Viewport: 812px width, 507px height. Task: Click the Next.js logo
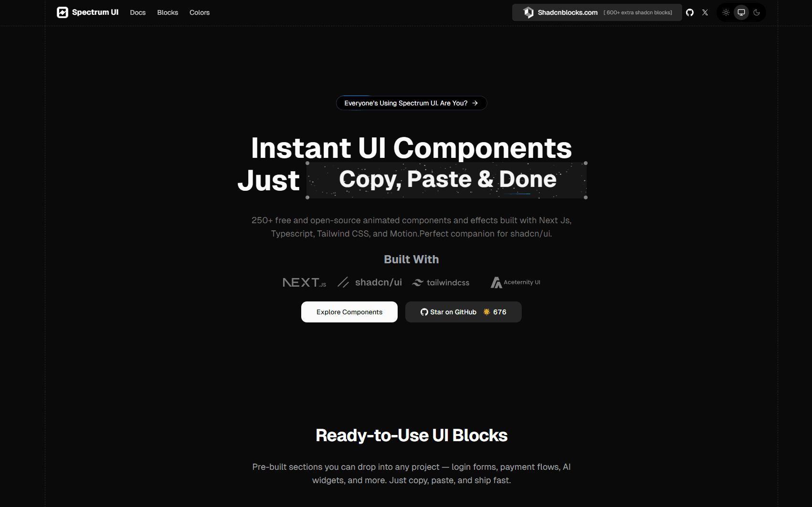304,282
